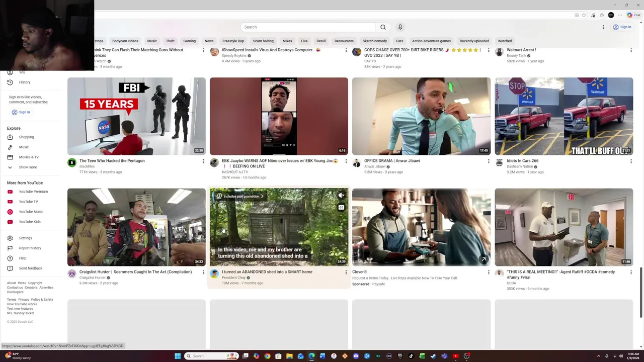The height and width of the screenshot is (362, 644).
Task: Open the THIS IS A REAL MEETING video title
Action: [560, 275]
